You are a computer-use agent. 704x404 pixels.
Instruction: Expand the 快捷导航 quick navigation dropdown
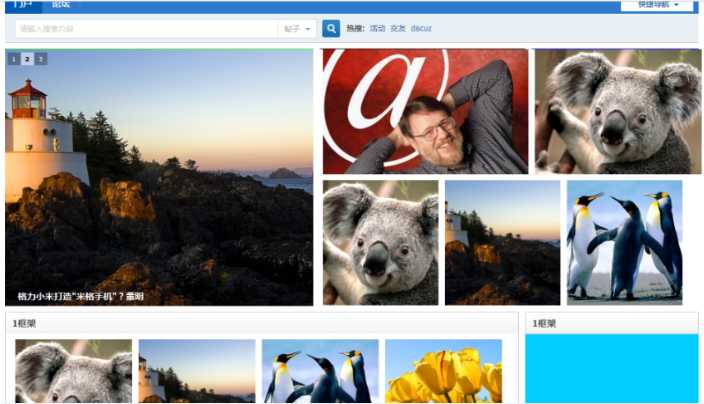(x=658, y=5)
